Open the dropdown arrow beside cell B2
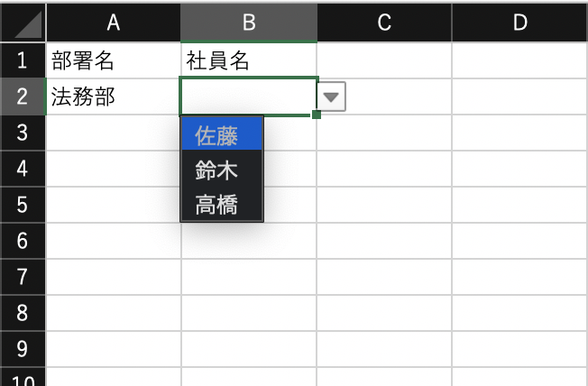 [x=331, y=96]
